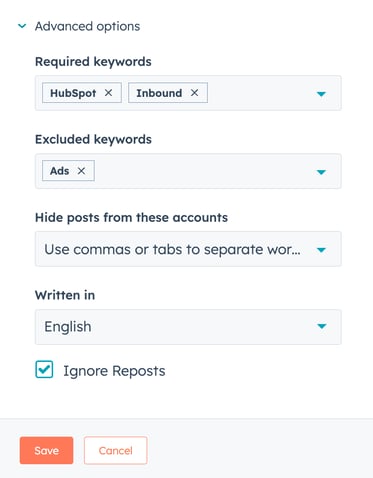Screen dimensions: 373x478
Task: Open the Written in language dropdown arrow
Action: pos(321,326)
